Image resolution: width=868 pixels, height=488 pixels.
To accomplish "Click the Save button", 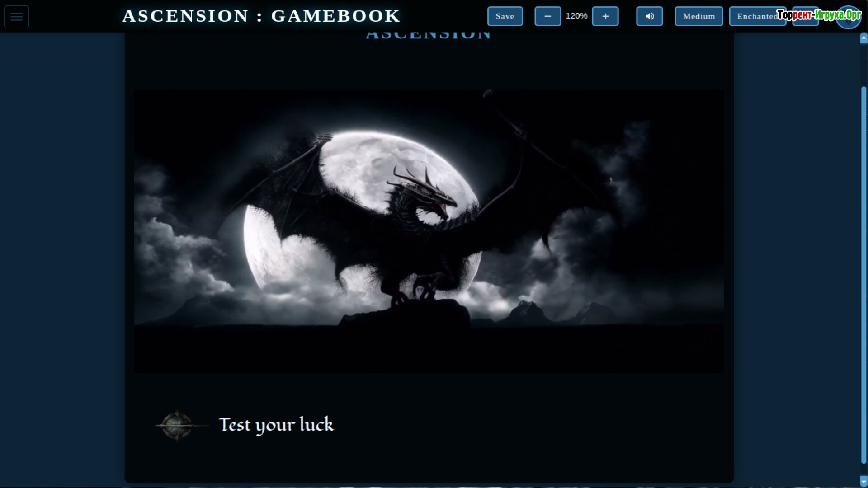I will [x=505, y=16].
